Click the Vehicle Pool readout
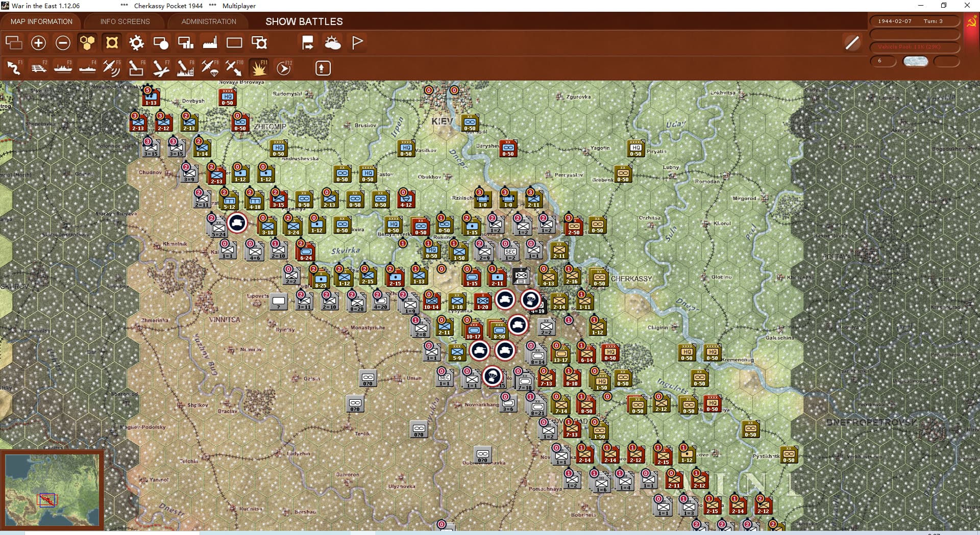 pyautogui.click(x=914, y=46)
